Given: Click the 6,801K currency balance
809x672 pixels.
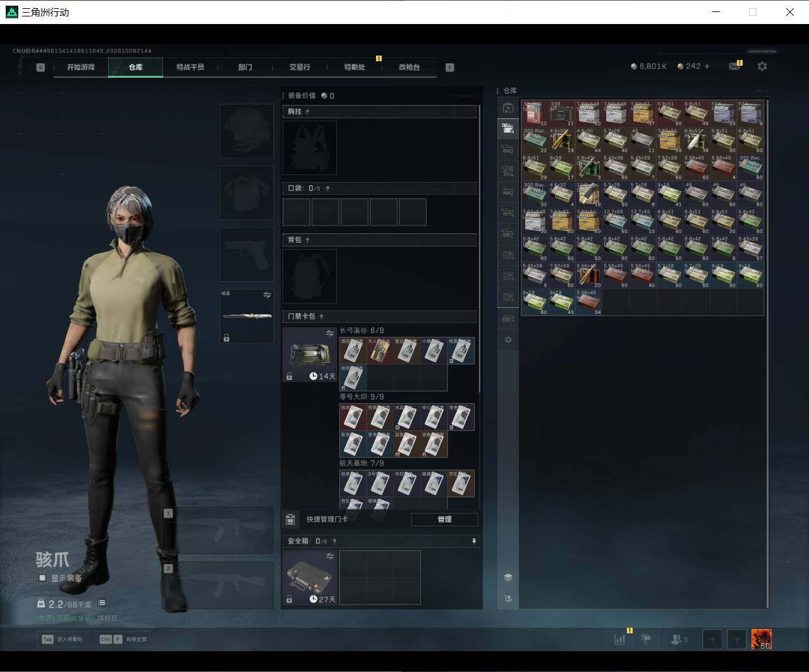Looking at the screenshot, I should (648, 66).
